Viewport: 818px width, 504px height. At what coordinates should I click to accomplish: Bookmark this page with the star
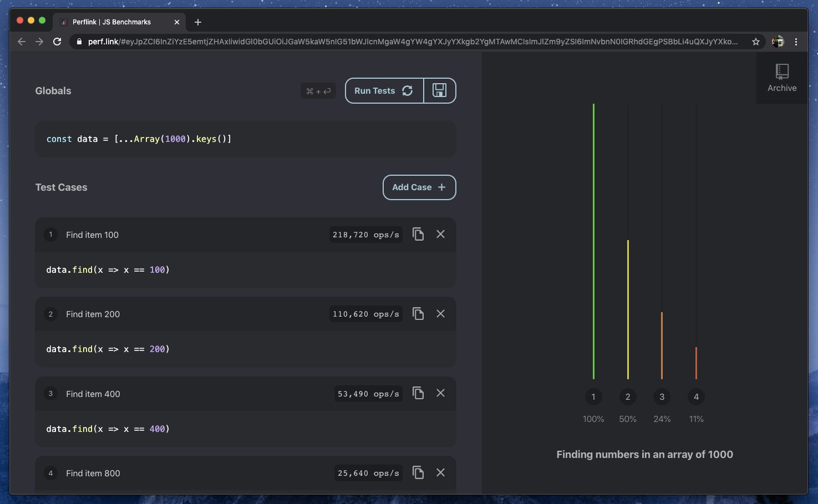[x=755, y=42]
